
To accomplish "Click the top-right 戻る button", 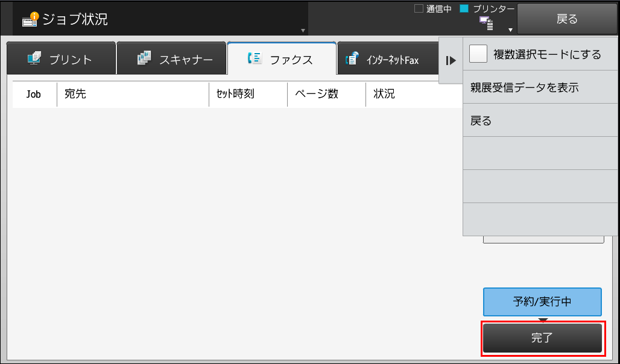I will click(x=567, y=19).
